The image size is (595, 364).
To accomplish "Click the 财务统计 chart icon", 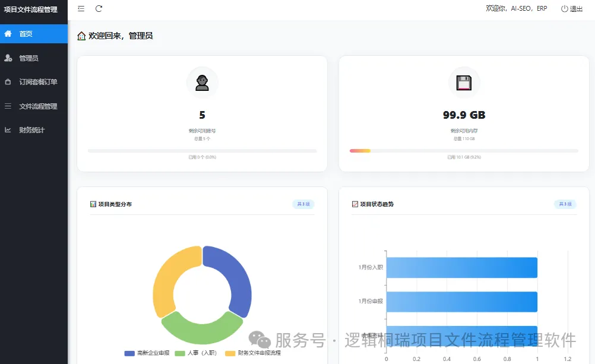I will pyautogui.click(x=8, y=130).
